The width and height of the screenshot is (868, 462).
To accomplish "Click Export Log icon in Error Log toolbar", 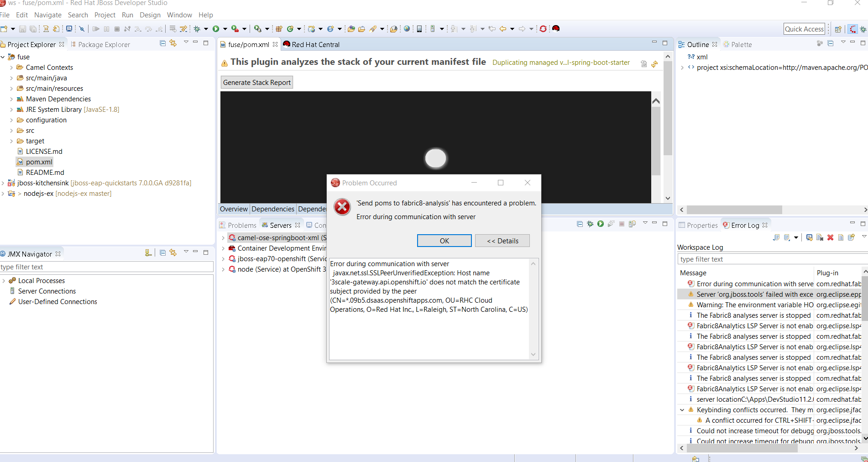I will point(776,237).
